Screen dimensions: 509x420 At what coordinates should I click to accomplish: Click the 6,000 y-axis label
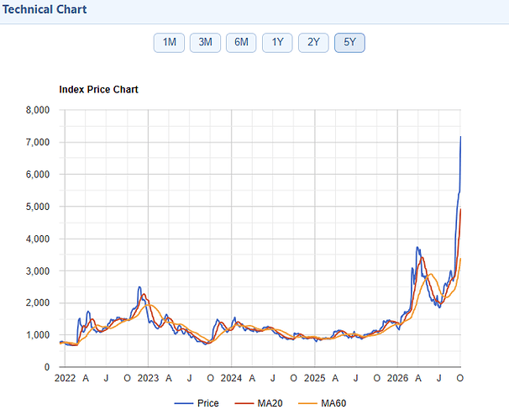pos(38,174)
